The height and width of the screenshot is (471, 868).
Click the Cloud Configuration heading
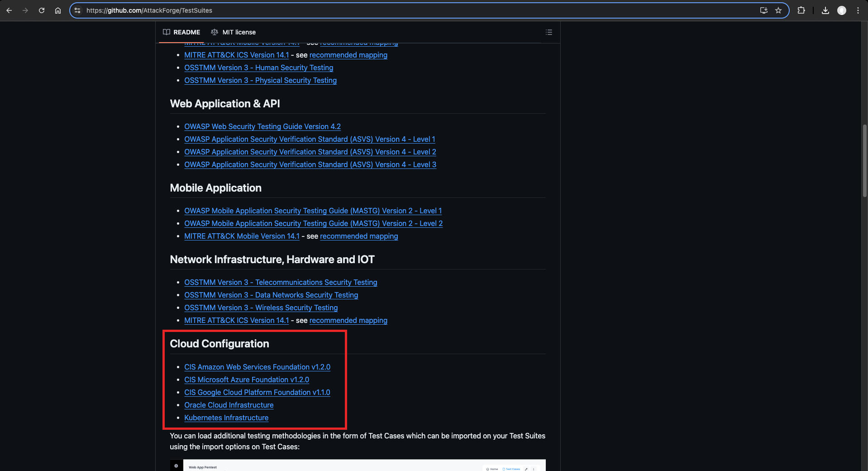pyautogui.click(x=219, y=344)
